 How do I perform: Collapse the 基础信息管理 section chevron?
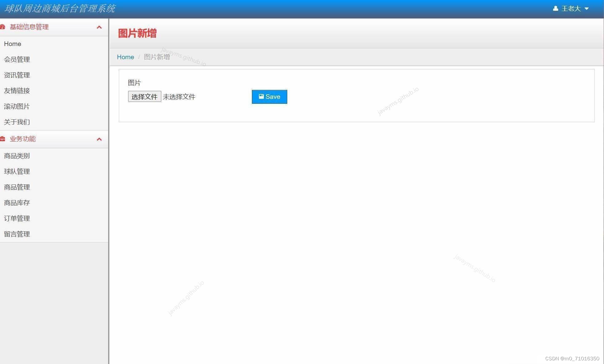pos(99,27)
